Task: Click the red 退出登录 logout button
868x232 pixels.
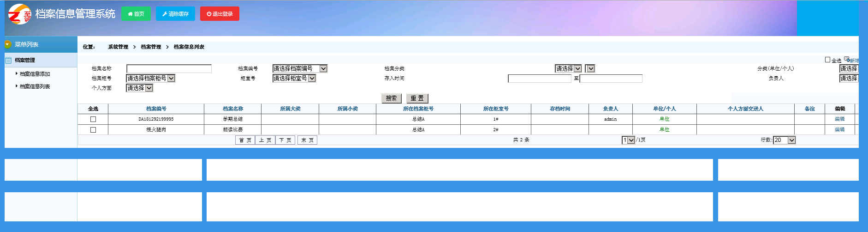Action: pyautogui.click(x=220, y=14)
